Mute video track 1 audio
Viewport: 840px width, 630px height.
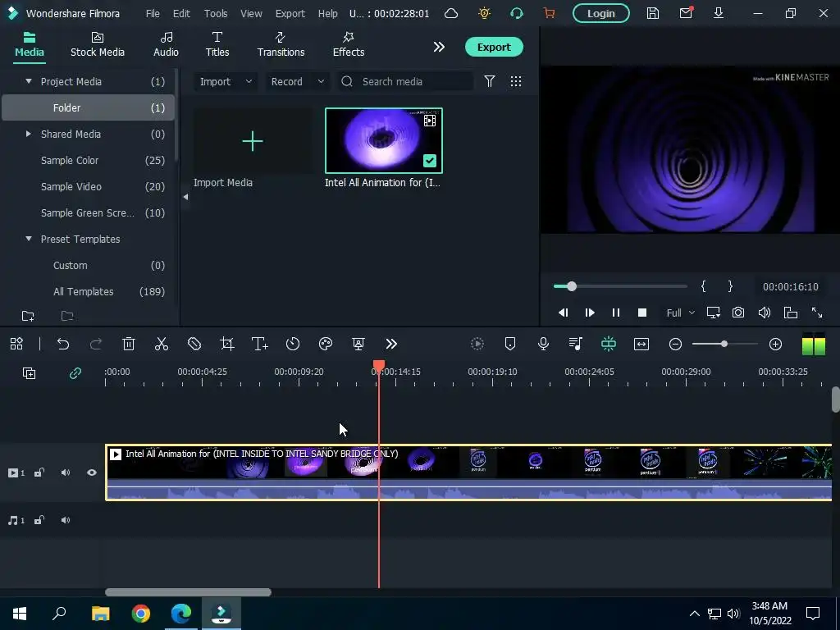(x=66, y=472)
